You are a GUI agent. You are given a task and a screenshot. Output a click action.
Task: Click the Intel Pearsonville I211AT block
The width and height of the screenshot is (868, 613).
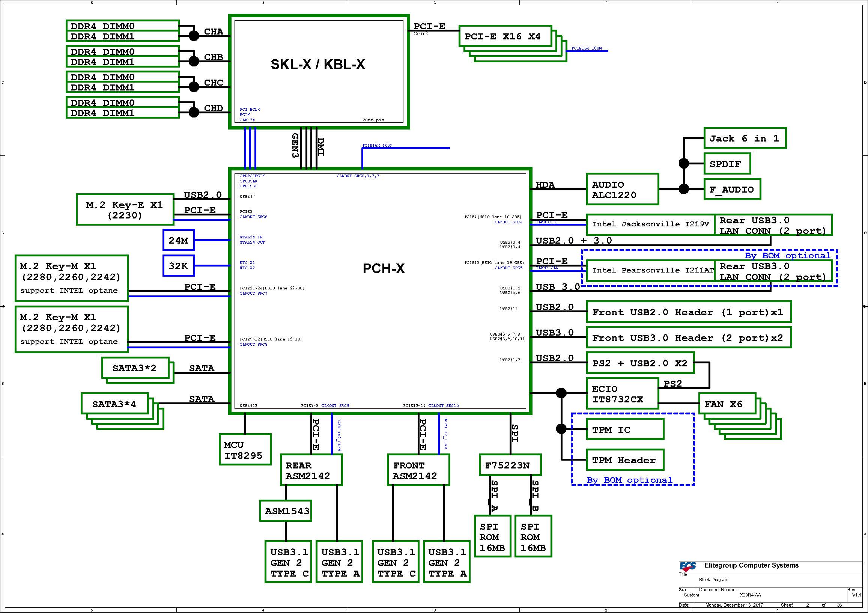[x=650, y=270]
